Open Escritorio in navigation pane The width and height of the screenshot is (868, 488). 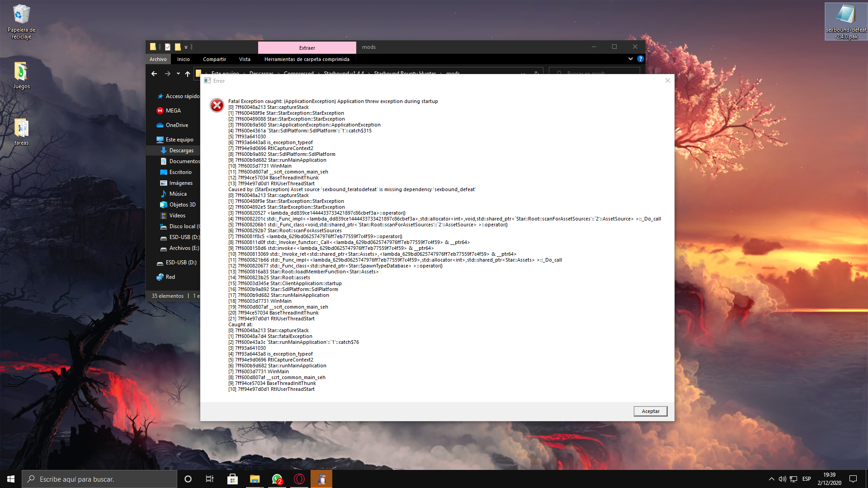[176, 172]
